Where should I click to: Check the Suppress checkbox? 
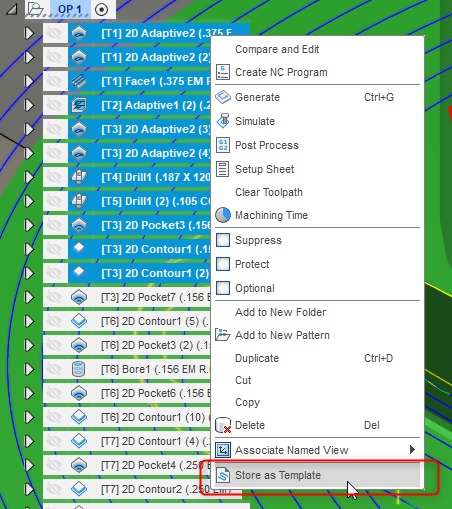point(223,240)
